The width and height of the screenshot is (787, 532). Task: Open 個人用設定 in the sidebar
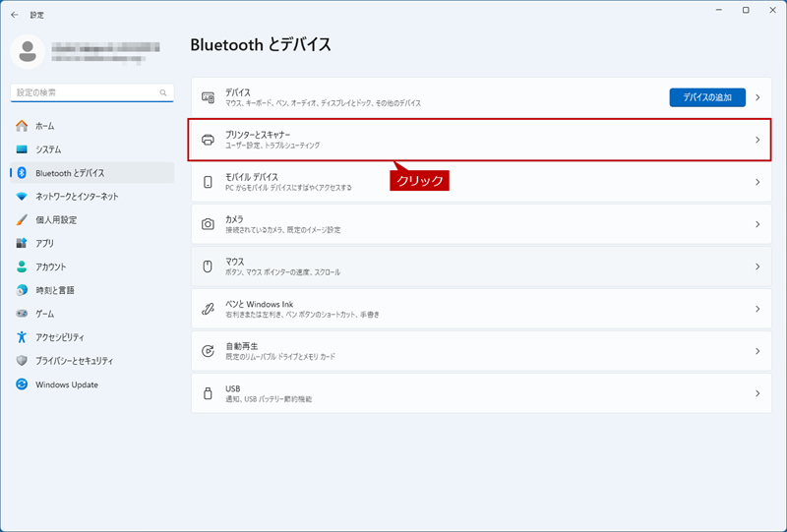point(92,220)
